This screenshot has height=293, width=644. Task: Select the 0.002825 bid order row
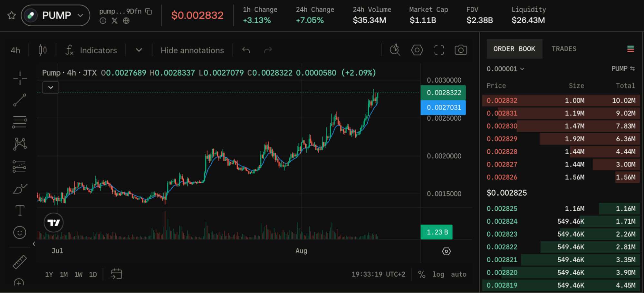[x=561, y=208]
